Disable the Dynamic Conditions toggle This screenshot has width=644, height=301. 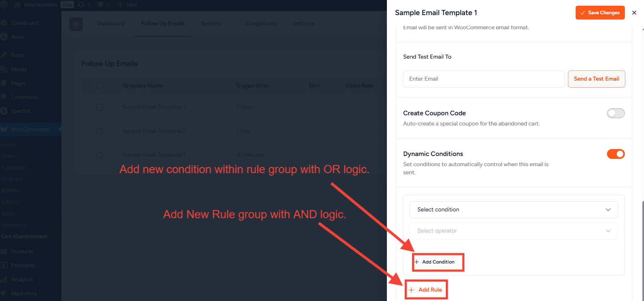(x=616, y=154)
